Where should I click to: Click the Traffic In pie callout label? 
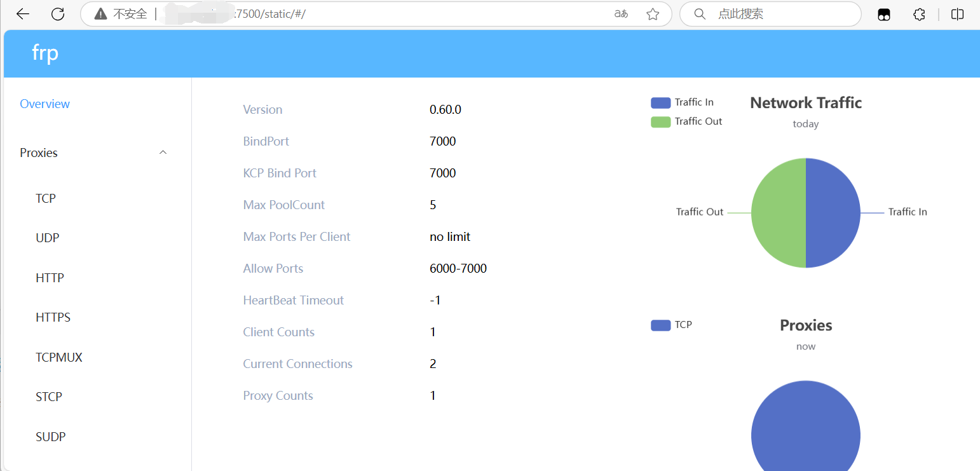908,212
